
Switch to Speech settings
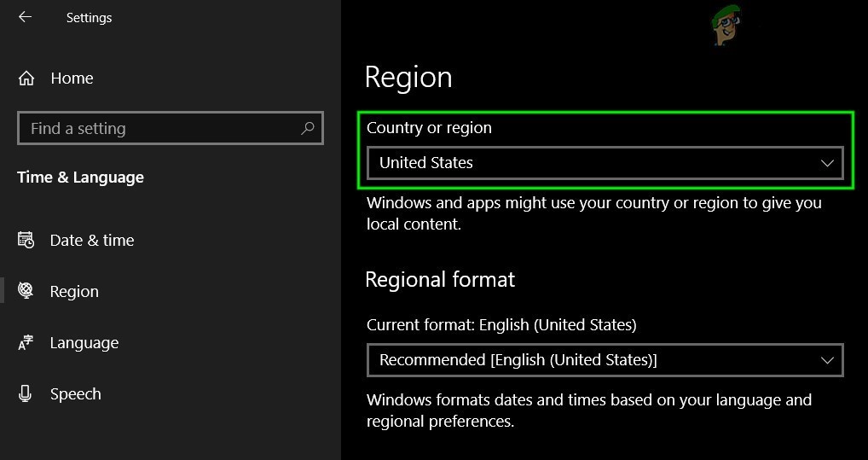[x=75, y=394]
